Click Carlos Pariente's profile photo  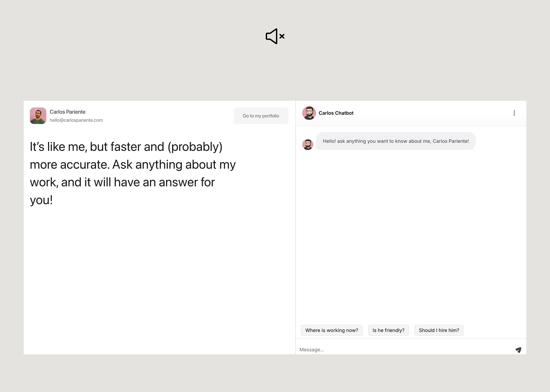(x=38, y=116)
